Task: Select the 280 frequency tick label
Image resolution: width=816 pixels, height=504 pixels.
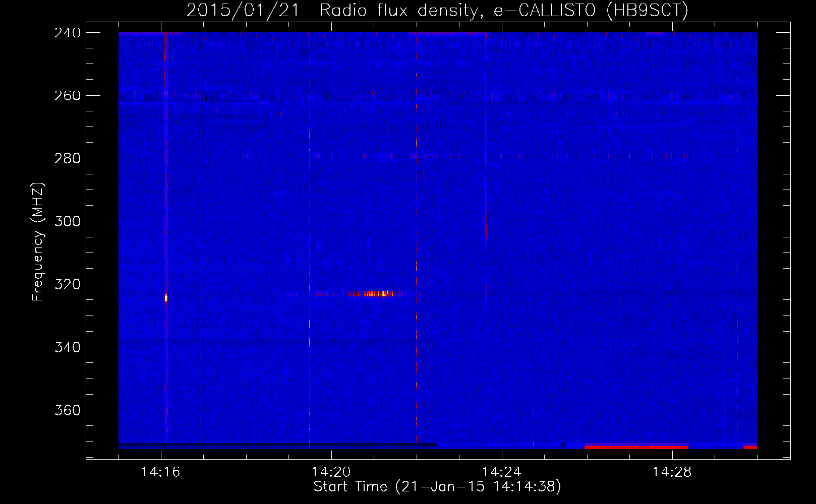Action: pyautogui.click(x=68, y=159)
